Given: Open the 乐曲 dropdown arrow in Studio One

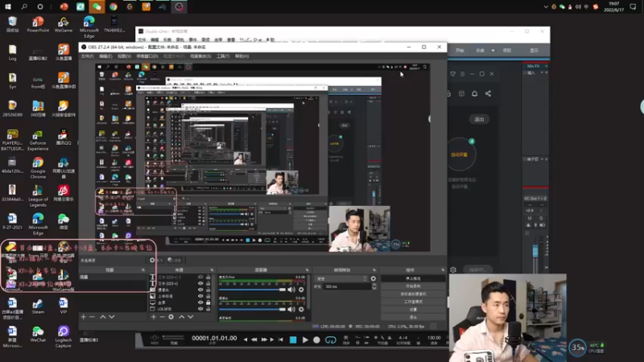Looking at the screenshot, I should point(493,51).
